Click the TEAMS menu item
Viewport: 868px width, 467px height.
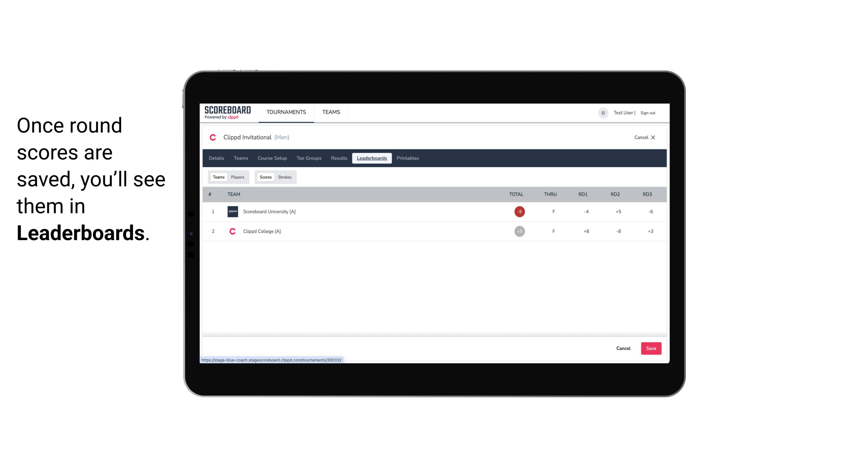tap(331, 112)
